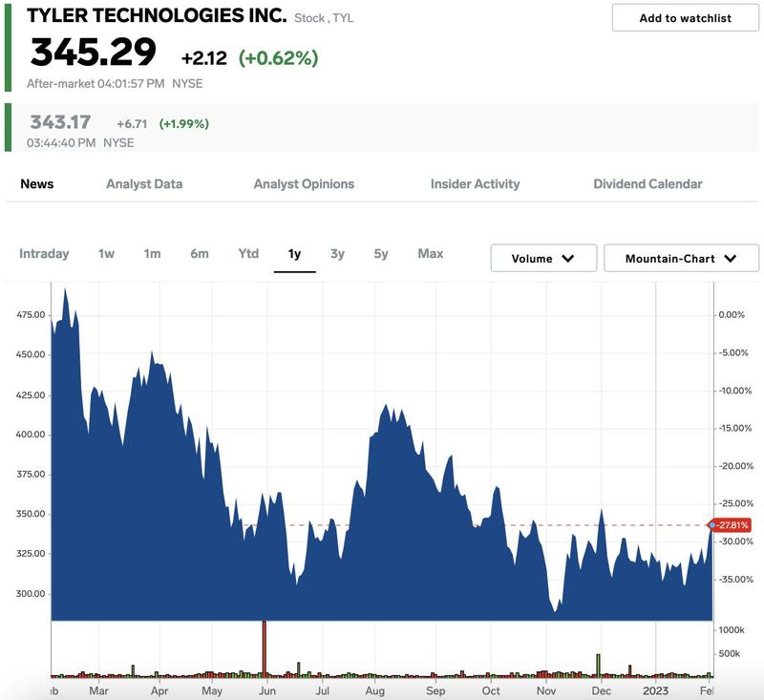Click the Add to watchlist button
Image resolution: width=764 pixels, height=700 pixels.
coord(685,18)
